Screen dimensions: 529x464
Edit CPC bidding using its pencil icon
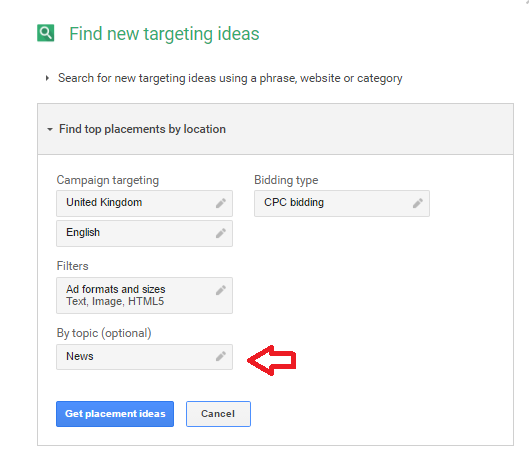click(418, 203)
